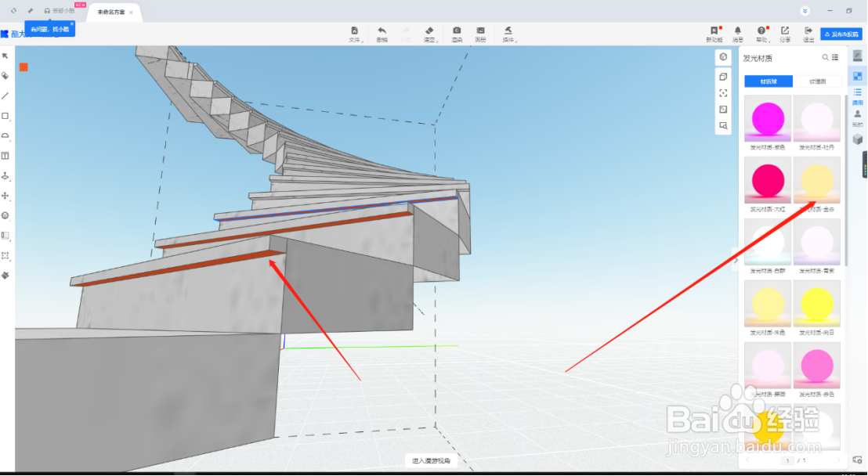
Task: Dismiss the blue help tooltip popup
Action: pos(72,24)
